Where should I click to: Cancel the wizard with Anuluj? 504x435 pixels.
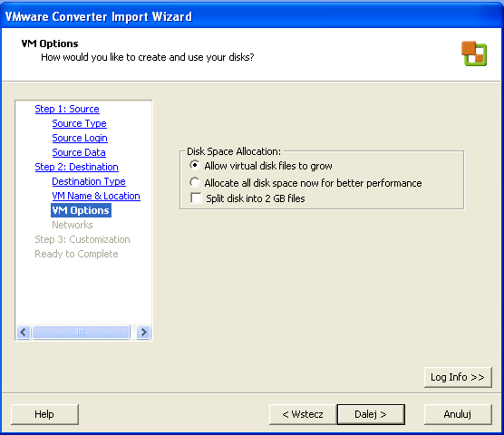(x=458, y=414)
